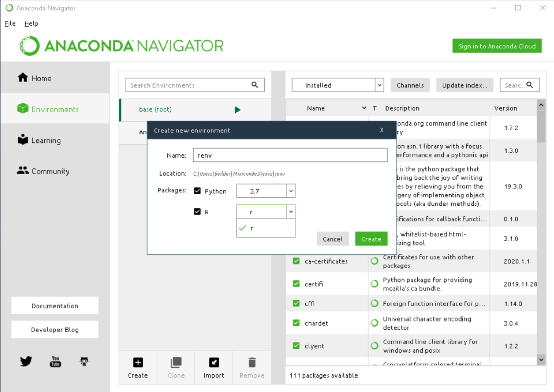This screenshot has height=392, width=554.
Task: Open the Home section in the sidebar
Action: coord(23,77)
